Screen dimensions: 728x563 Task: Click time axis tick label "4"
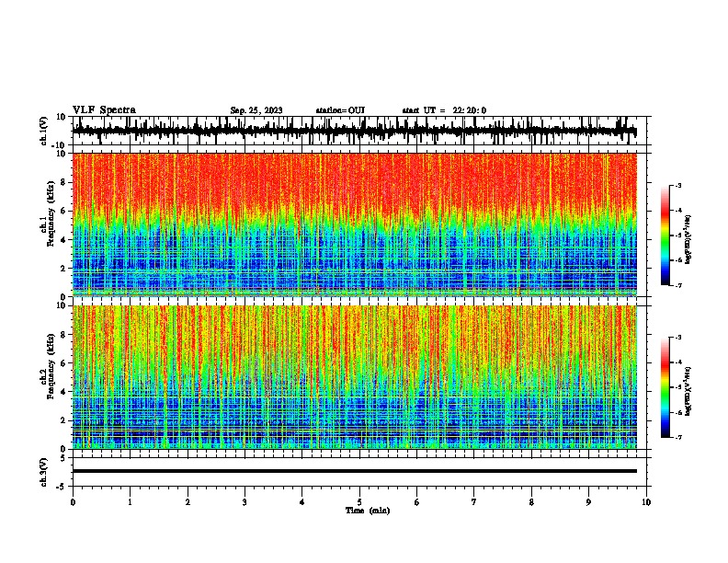pos(302,502)
